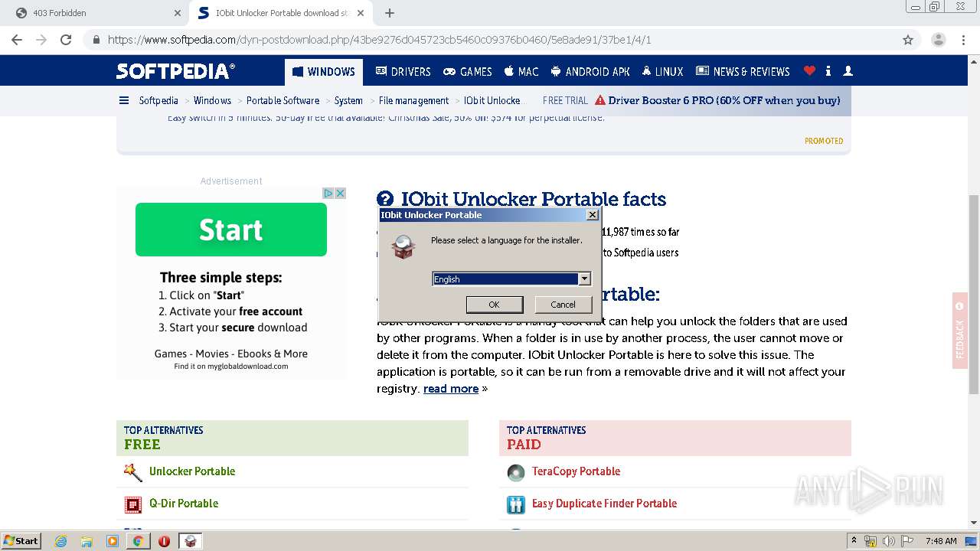Click the Softpedia breadcrumb link

pos(158,100)
